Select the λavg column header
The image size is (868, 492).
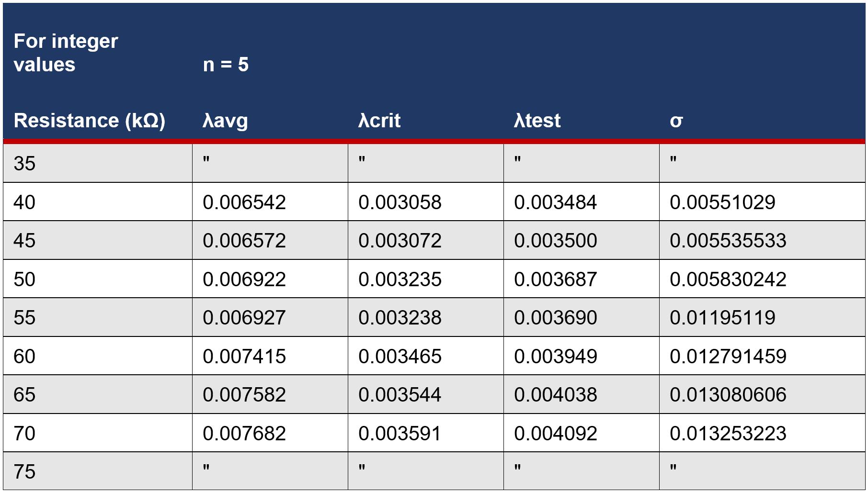(225, 121)
